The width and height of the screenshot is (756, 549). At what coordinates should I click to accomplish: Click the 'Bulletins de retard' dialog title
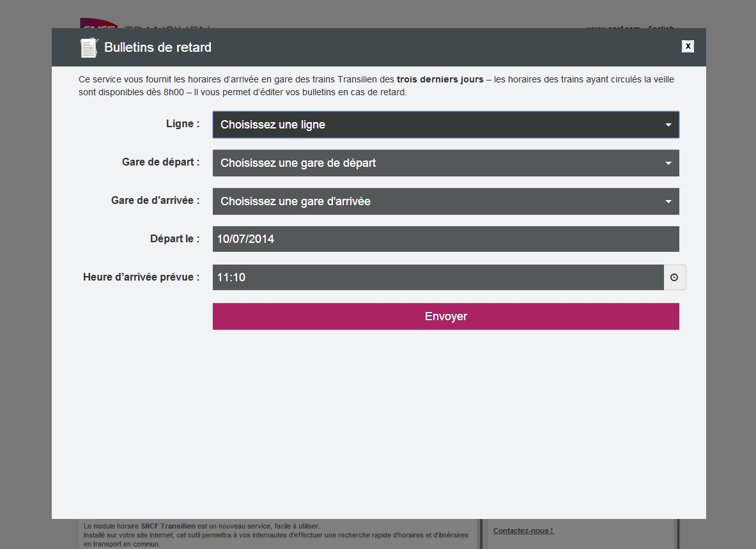(158, 47)
